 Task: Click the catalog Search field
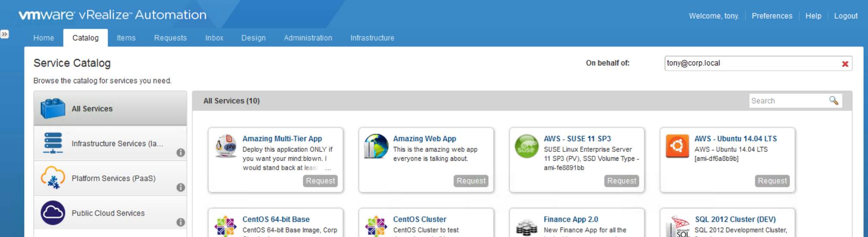(789, 101)
